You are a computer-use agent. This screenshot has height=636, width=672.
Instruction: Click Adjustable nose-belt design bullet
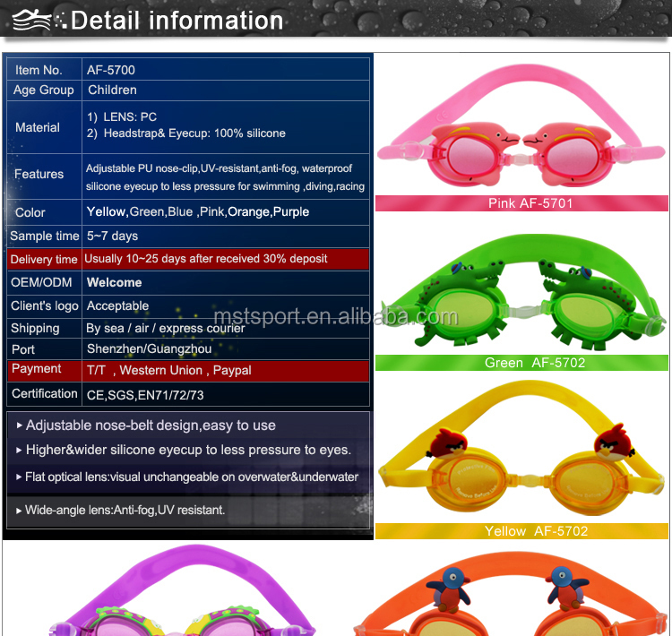point(146,425)
